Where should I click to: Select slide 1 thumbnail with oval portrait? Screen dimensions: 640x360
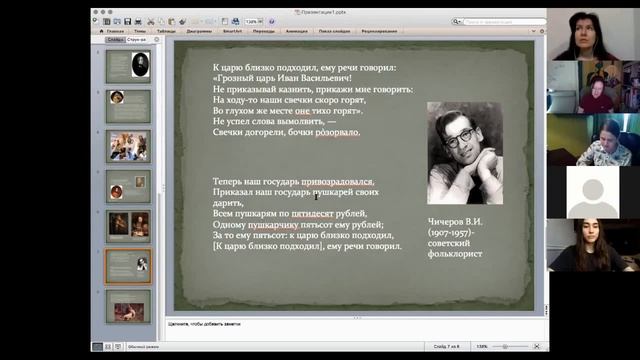[x=128, y=67]
